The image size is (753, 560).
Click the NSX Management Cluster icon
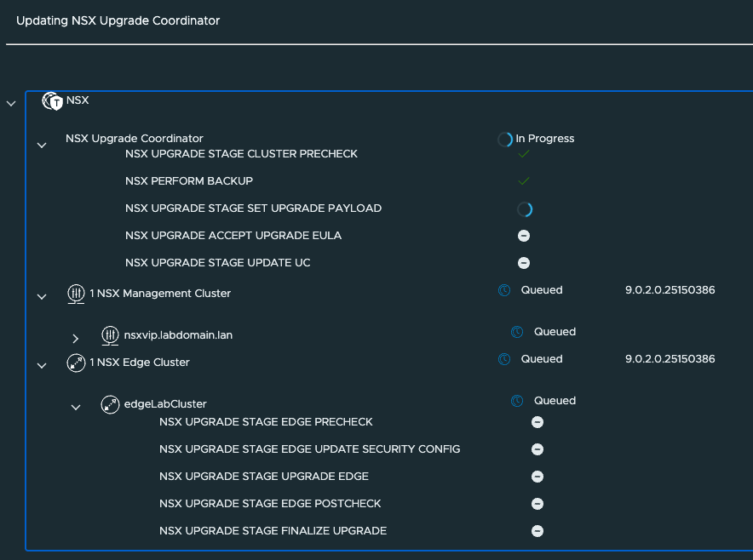coord(76,294)
